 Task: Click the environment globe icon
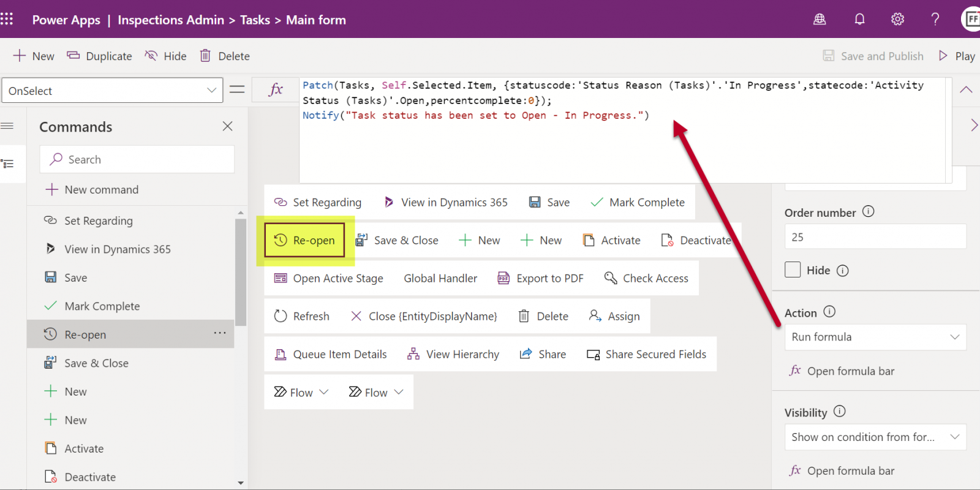tap(820, 20)
